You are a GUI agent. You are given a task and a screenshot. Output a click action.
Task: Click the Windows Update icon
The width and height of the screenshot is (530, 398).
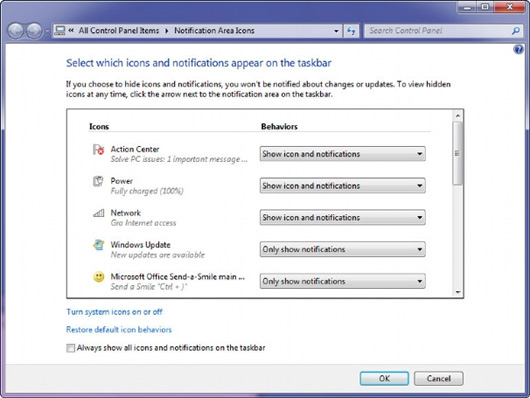point(98,245)
